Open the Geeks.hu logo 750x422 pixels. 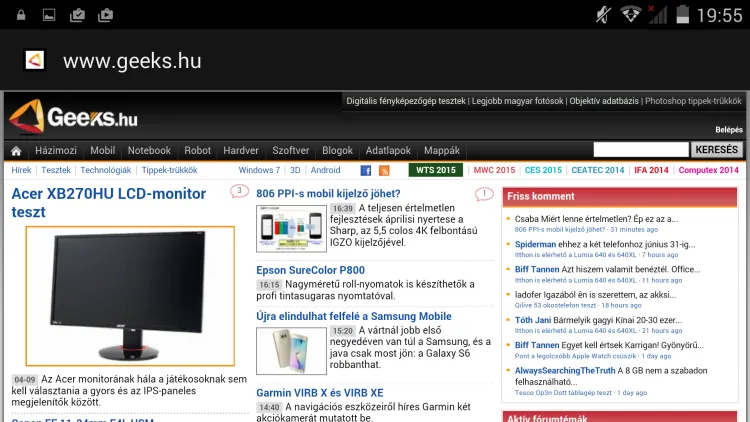click(x=73, y=116)
